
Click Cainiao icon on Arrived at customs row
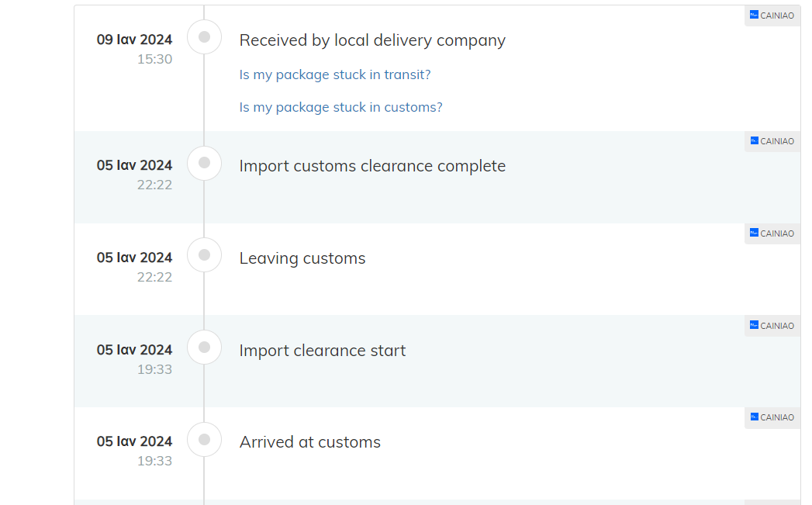pyautogui.click(x=754, y=417)
